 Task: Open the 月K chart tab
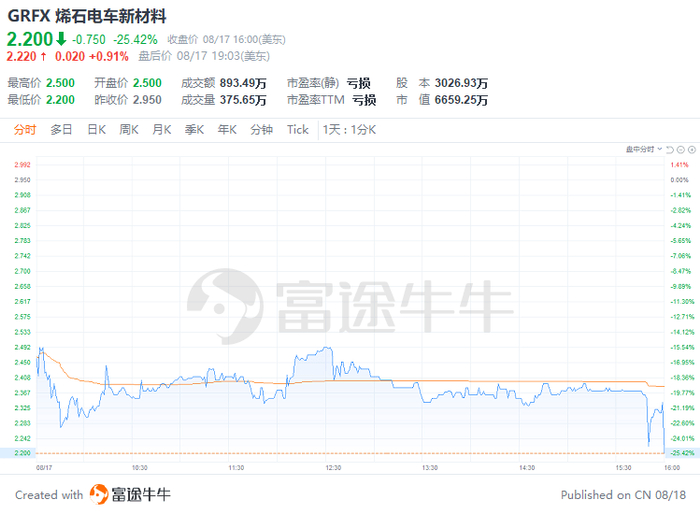[x=162, y=130]
